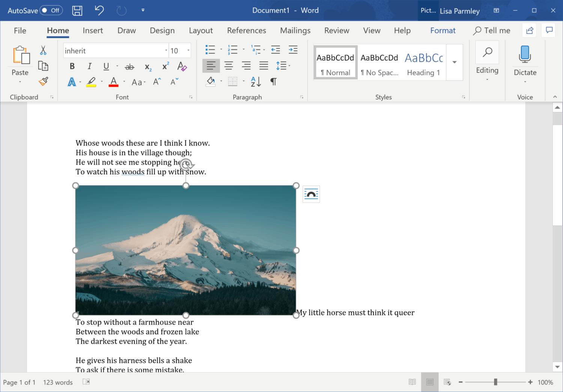
Task: Toggle subscript formatting
Action: click(x=147, y=67)
